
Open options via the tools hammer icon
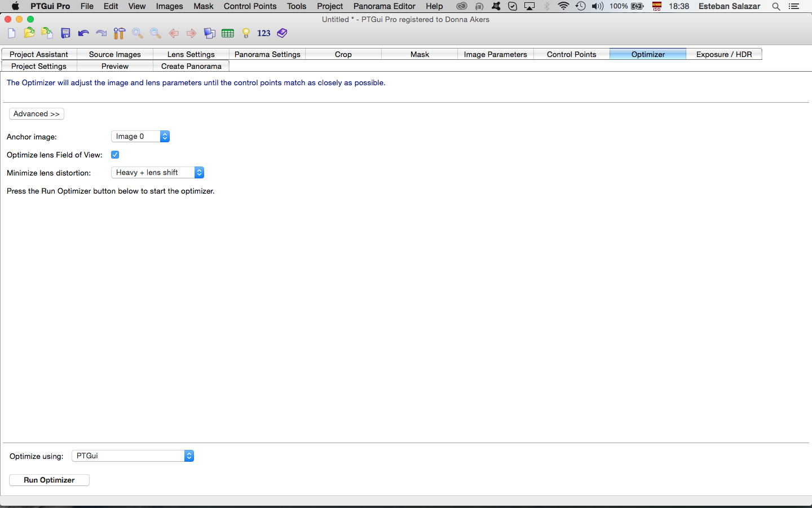click(x=119, y=33)
